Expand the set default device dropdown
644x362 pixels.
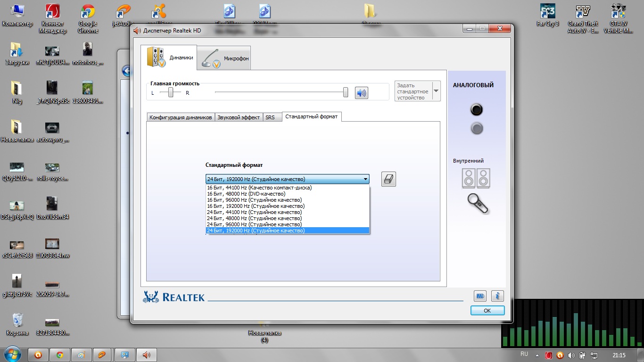click(436, 91)
